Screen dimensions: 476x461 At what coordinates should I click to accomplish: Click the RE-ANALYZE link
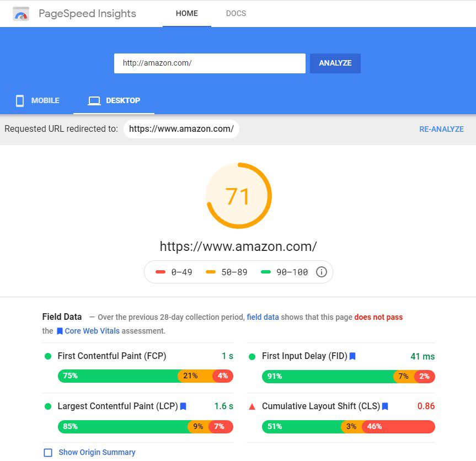441,129
